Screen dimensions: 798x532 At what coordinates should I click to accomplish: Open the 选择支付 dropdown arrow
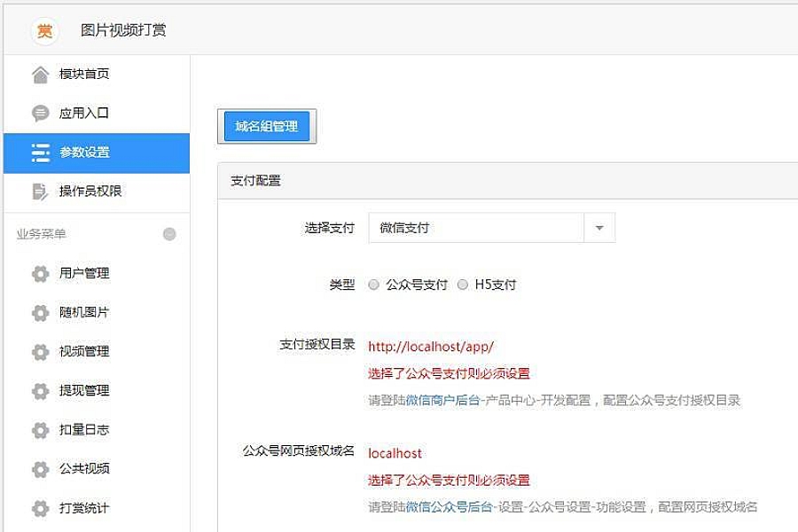click(x=599, y=228)
